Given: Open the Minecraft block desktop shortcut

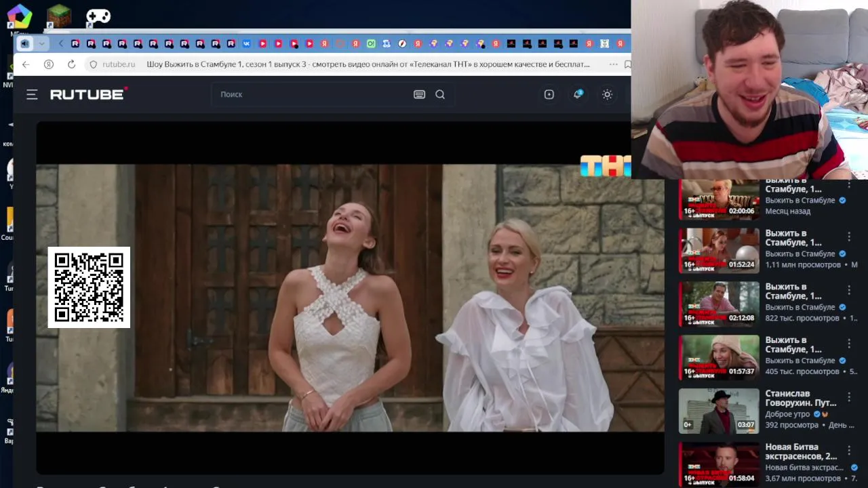Looking at the screenshot, I should [x=59, y=17].
